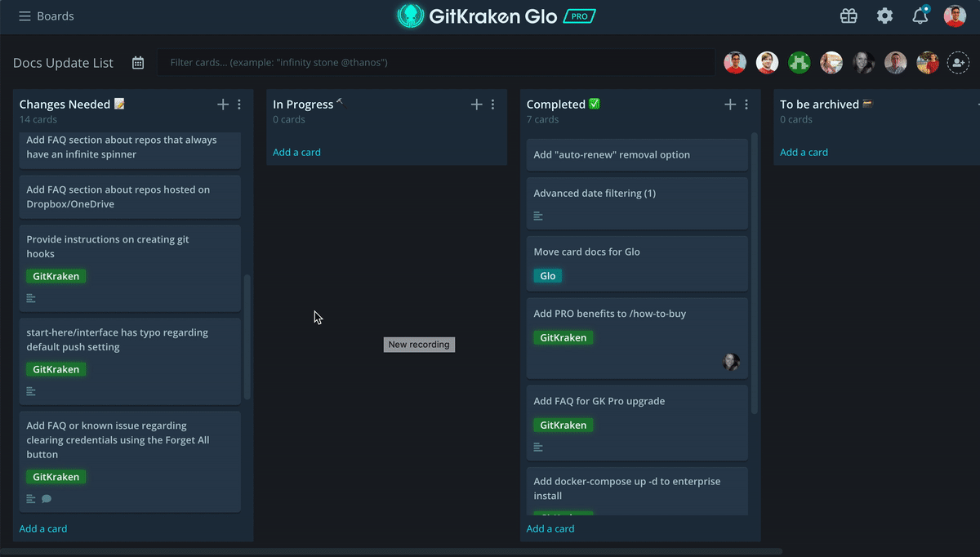The width and height of the screenshot is (980, 557).
Task: Open the calendar view icon
Action: tap(138, 63)
